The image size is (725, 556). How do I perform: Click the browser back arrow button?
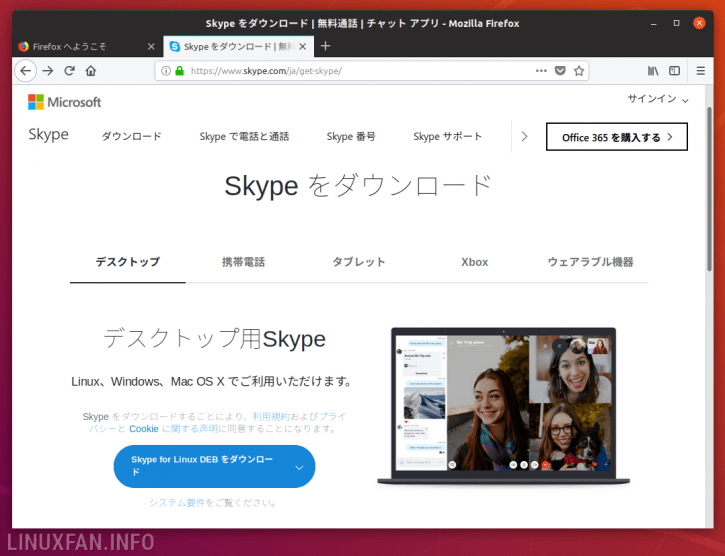click(25, 71)
